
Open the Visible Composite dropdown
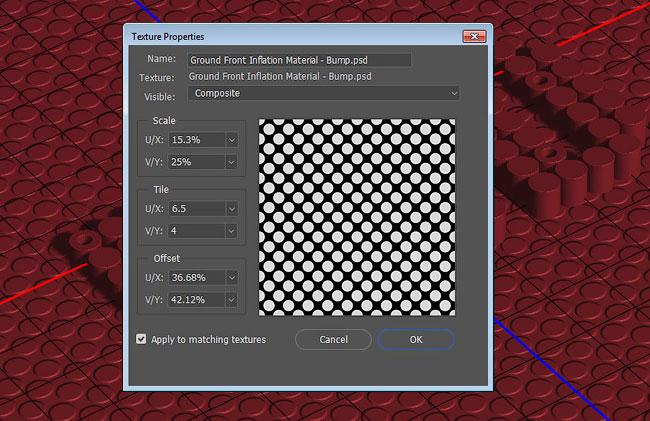click(x=323, y=93)
